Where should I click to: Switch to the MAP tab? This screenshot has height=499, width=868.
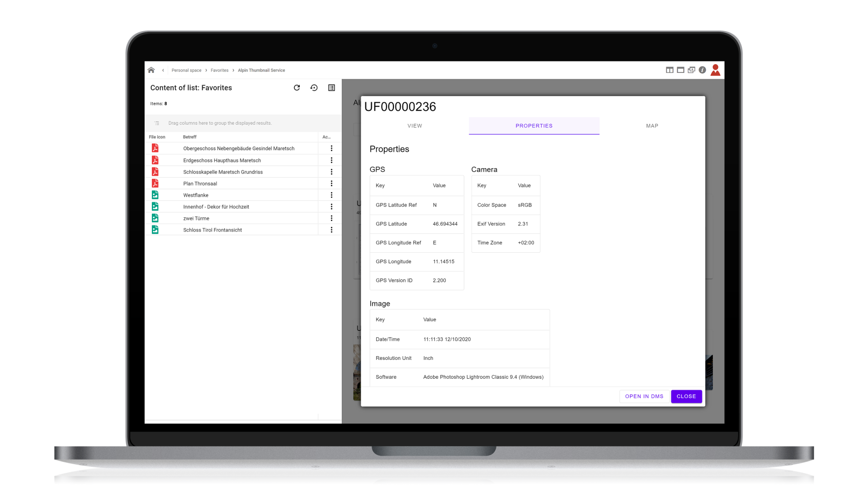click(652, 126)
